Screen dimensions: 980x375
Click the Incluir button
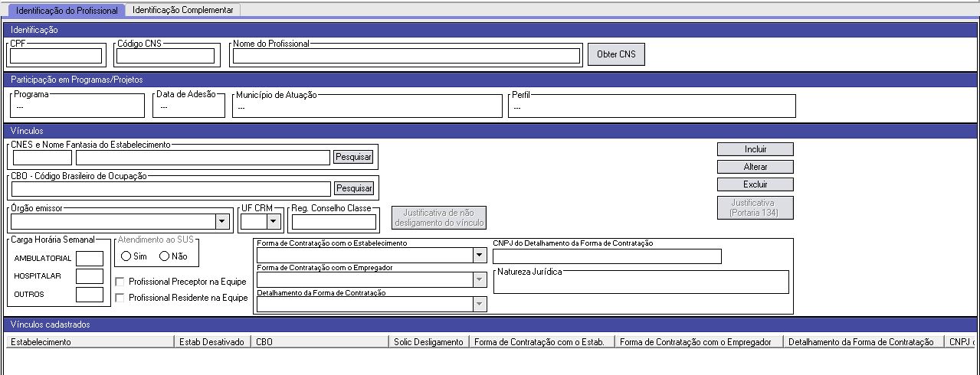(755, 149)
